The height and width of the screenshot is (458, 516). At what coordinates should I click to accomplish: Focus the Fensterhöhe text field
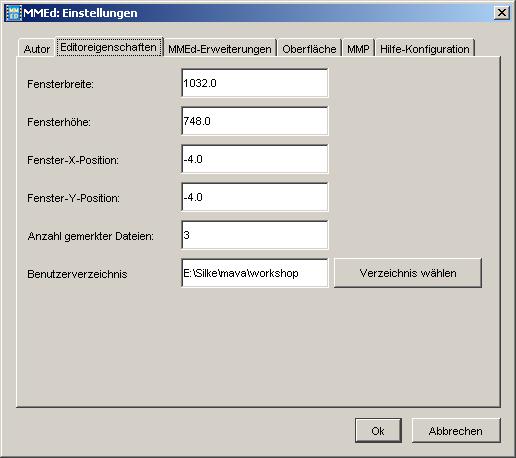click(255, 121)
